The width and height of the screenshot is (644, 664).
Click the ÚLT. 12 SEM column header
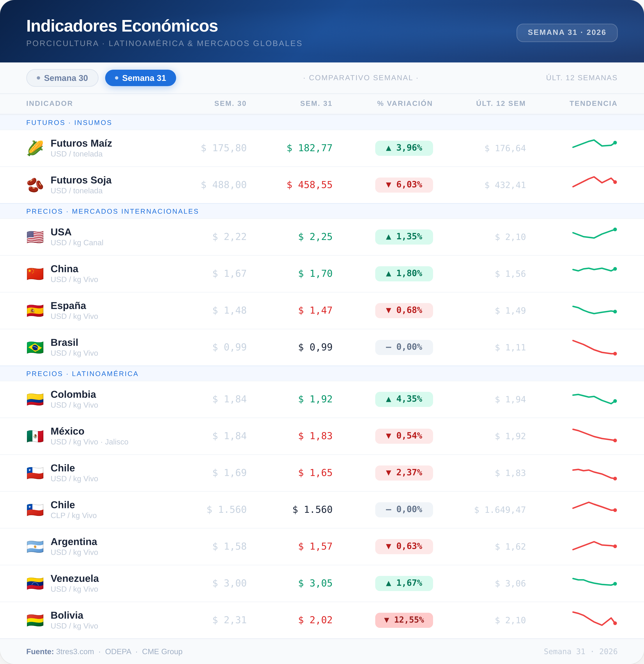pos(501,104)
